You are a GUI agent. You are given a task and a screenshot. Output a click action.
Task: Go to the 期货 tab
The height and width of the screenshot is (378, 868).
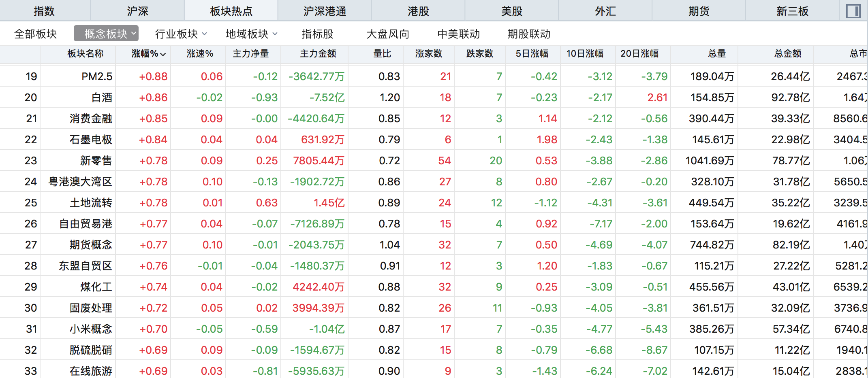tap(699, 11)
